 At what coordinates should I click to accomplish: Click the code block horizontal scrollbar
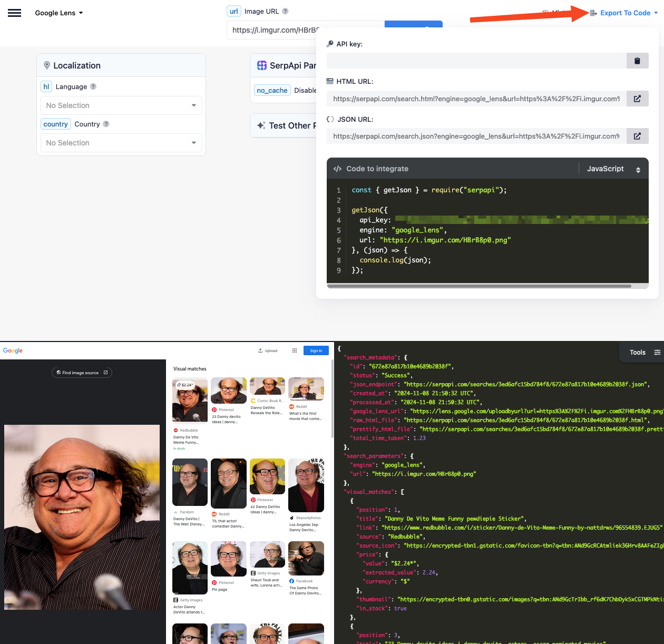coord(479,286)
